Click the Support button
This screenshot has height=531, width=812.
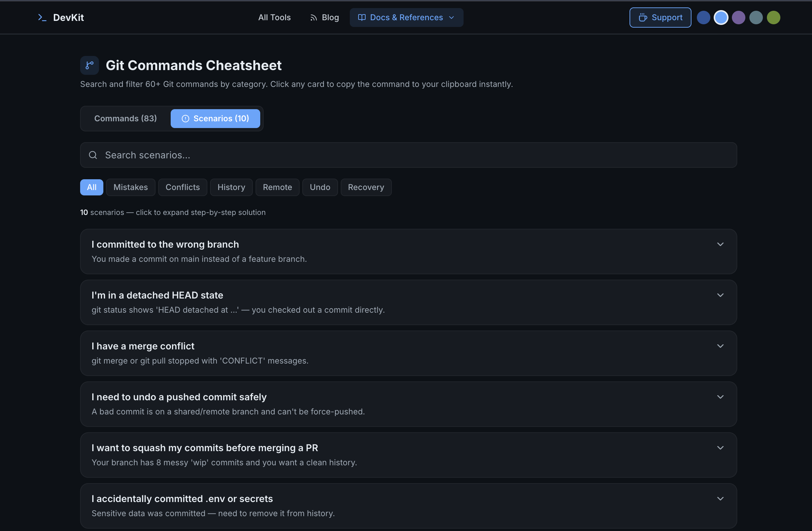coord(660,18)
